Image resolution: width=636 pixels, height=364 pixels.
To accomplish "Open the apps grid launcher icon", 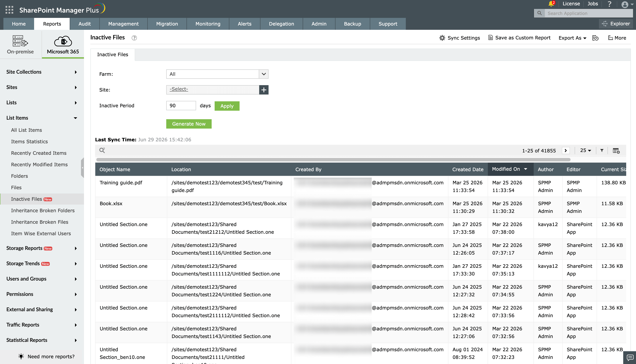I will click(x=9, y=10).
